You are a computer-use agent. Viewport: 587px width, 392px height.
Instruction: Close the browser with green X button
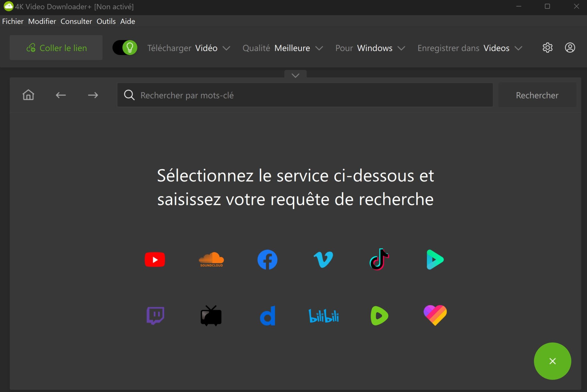552,361
